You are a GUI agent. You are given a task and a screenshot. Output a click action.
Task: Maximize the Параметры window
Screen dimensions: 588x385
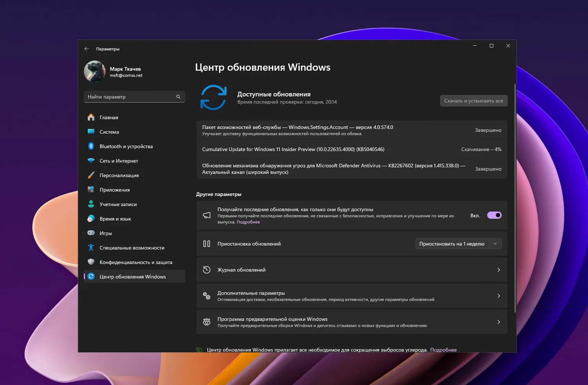tap(491, 46)
